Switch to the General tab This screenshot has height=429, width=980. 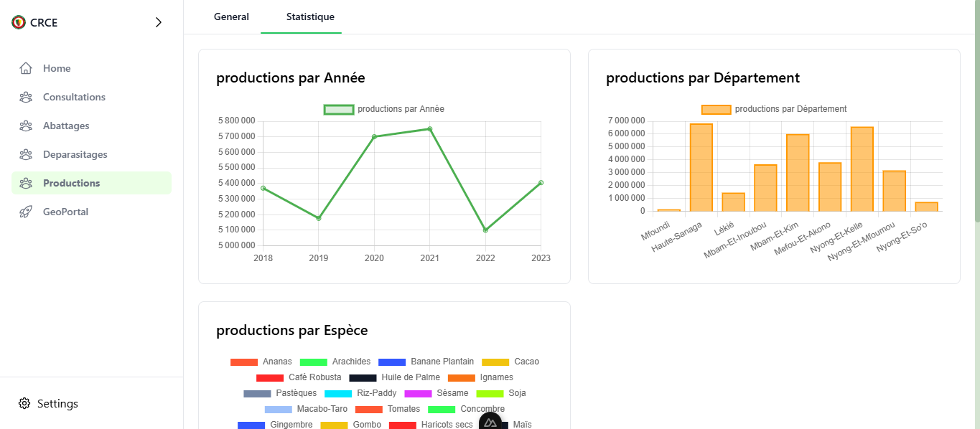(231, 16)
